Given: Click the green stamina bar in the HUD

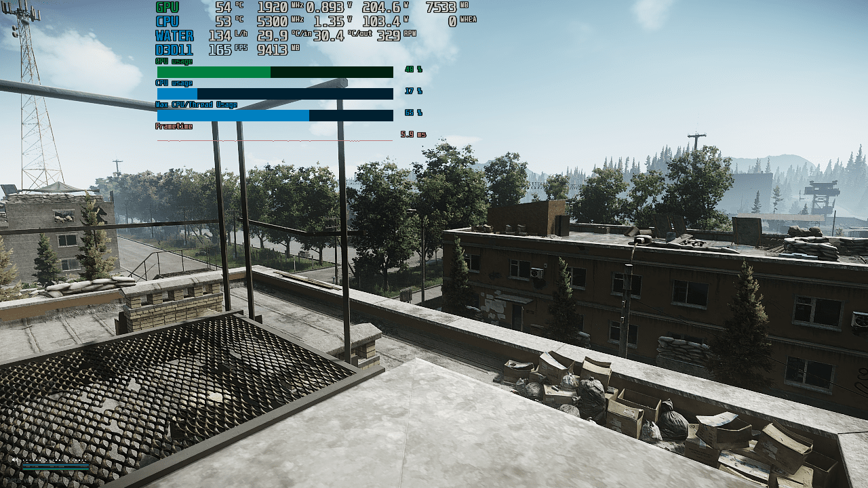Looking at the screenshot, I should [x=56, y=469].
